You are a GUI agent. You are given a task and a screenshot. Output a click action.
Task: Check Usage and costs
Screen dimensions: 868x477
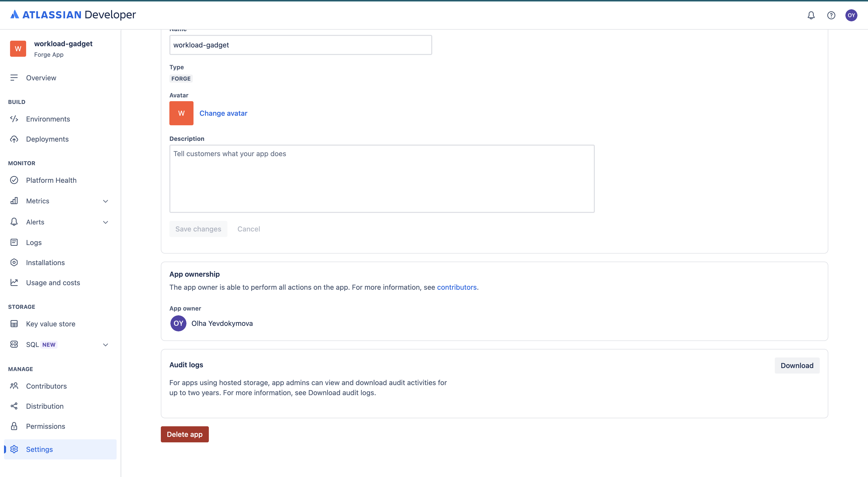click(x=53, y=283)
